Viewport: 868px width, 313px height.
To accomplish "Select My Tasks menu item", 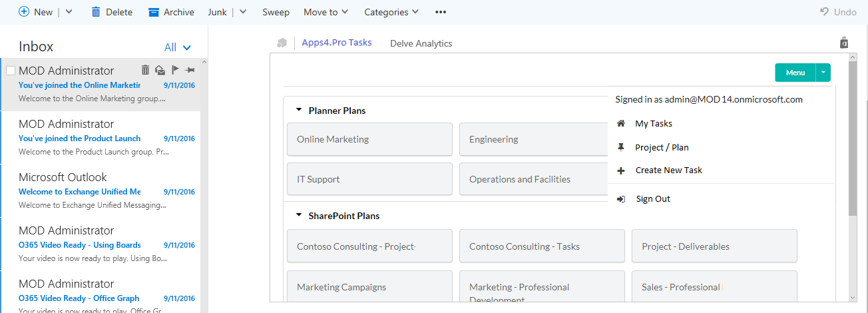I will click(x=654, y=123).
